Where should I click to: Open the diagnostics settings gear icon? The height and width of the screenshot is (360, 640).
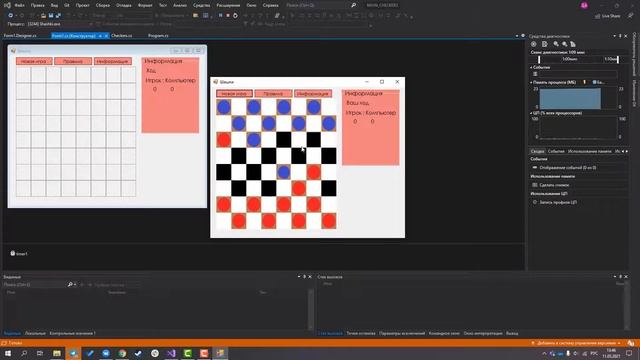(x=533, y=44)
